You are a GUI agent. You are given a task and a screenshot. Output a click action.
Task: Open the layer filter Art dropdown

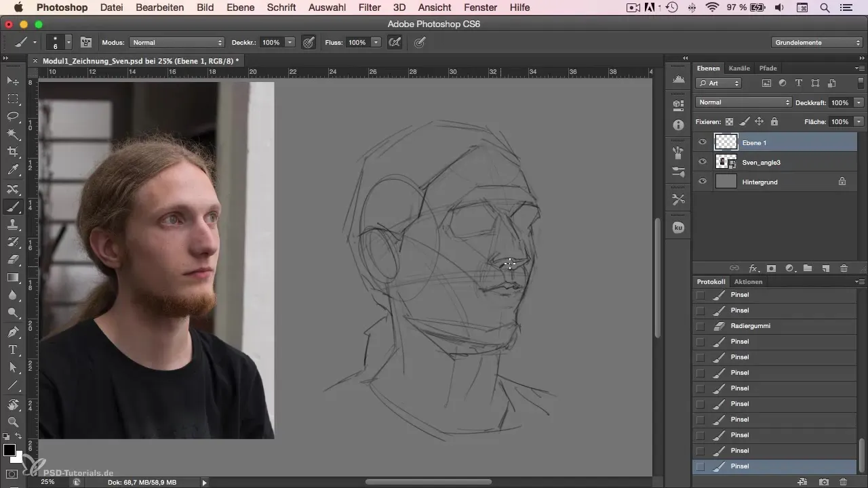719,83
